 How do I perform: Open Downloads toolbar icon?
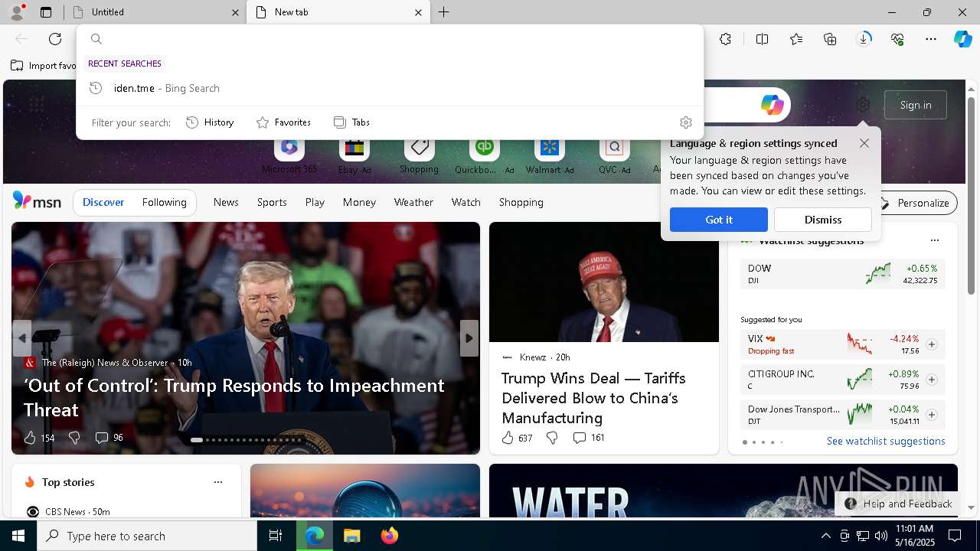[864, 39]
